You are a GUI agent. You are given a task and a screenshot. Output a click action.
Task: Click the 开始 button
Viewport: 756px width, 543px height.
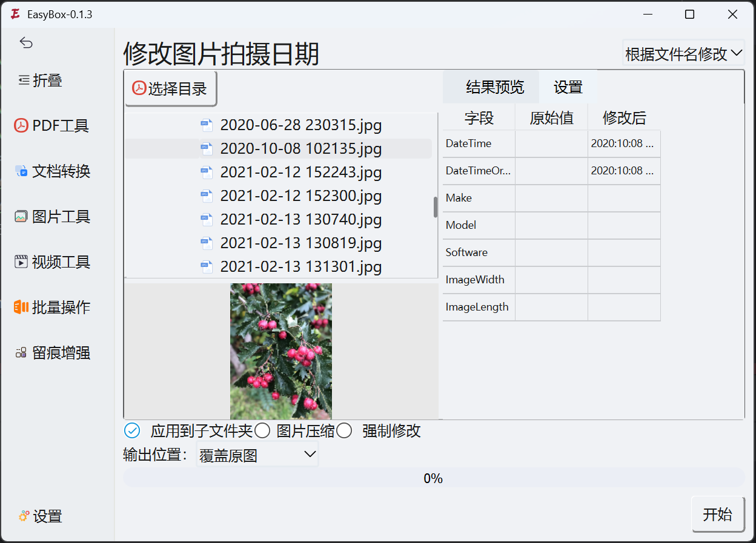(x=718, y=515)
